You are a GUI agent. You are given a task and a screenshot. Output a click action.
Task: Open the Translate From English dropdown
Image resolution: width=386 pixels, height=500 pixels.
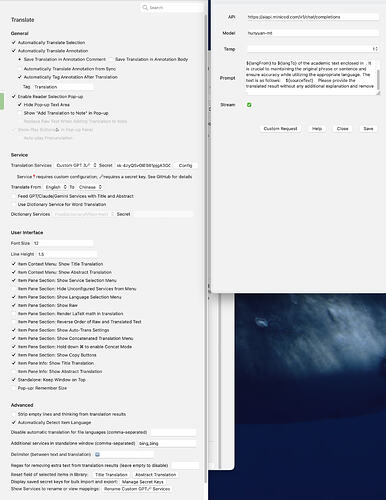coord(56,187)
